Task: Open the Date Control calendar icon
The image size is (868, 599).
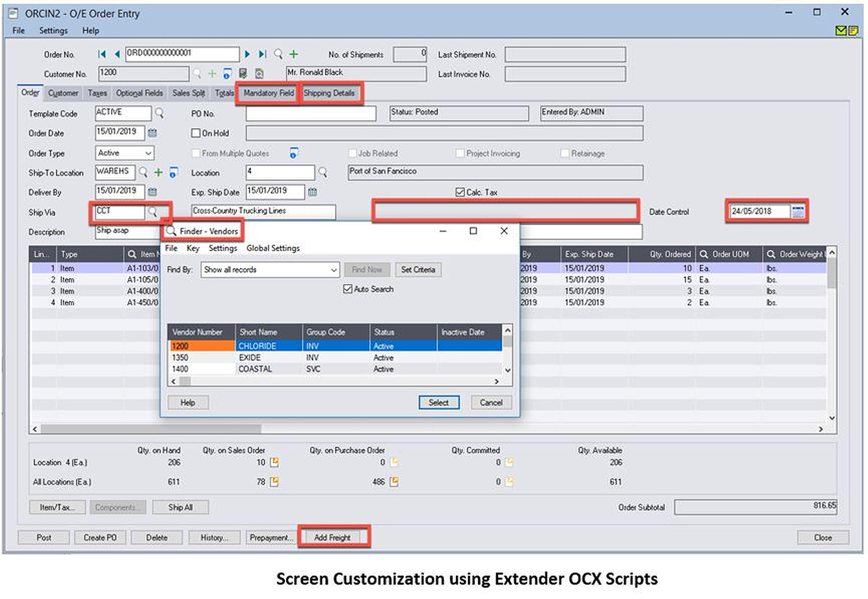Action: (798, 212)
